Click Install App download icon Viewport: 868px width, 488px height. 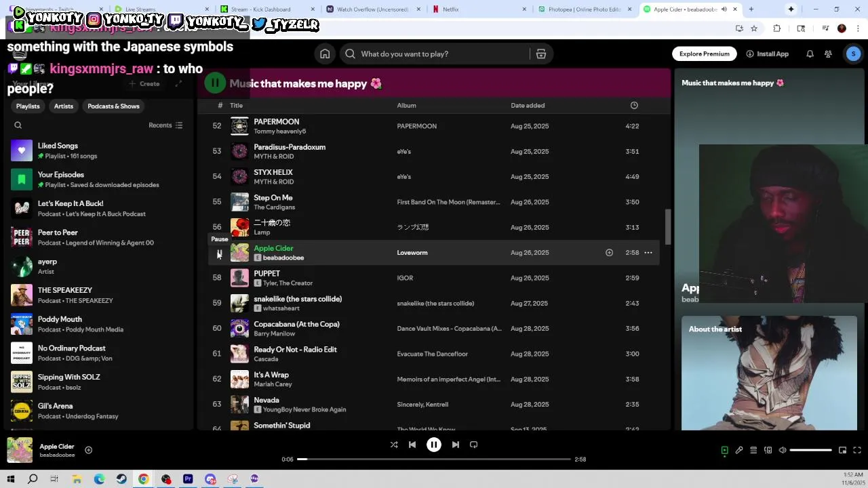point(750,54)
